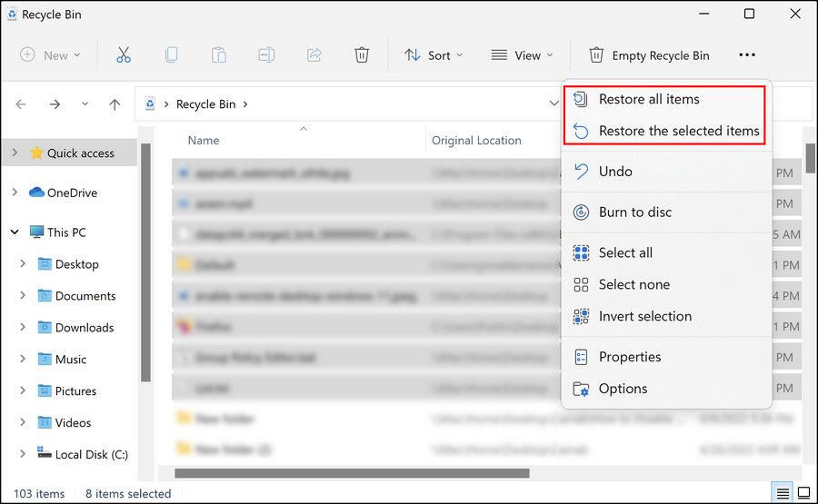
Task: Select Quick access in navigation pane
Action: 80,153
